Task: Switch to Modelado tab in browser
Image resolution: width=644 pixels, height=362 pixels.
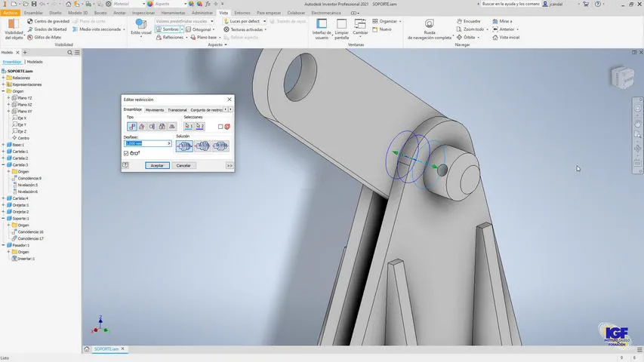Action: pyautogui.click(x=35, y=62)
